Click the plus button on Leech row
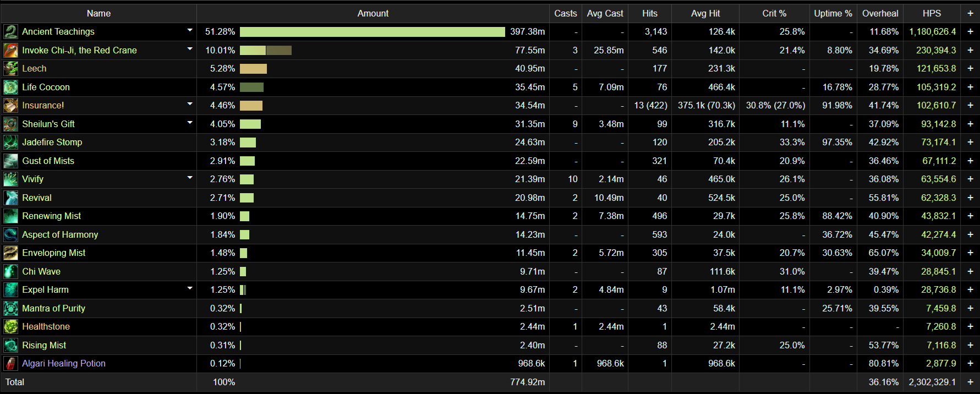Viewport: 980px width, 394px height. pos(970,69)
